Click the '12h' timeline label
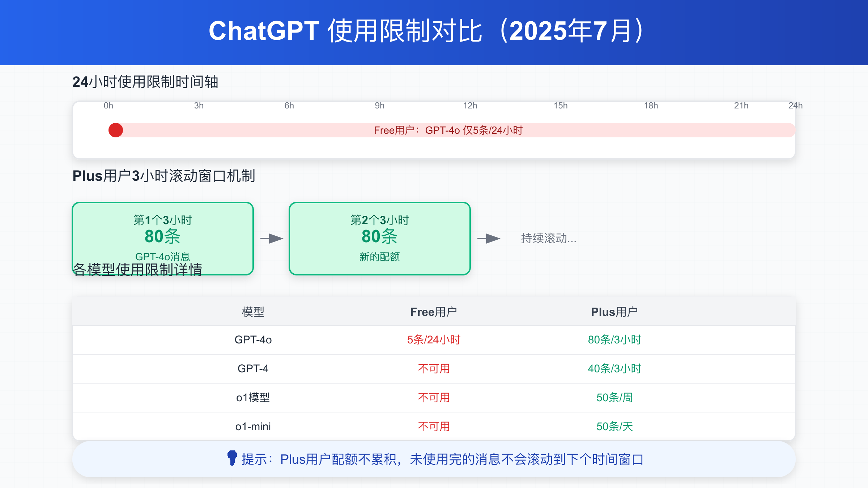This screenshot has width=868, height=488. 470,106
